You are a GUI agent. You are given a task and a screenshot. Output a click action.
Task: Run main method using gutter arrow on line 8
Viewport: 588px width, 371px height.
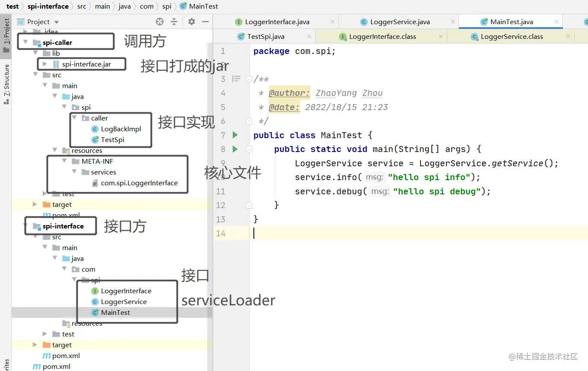pos(235,149)
